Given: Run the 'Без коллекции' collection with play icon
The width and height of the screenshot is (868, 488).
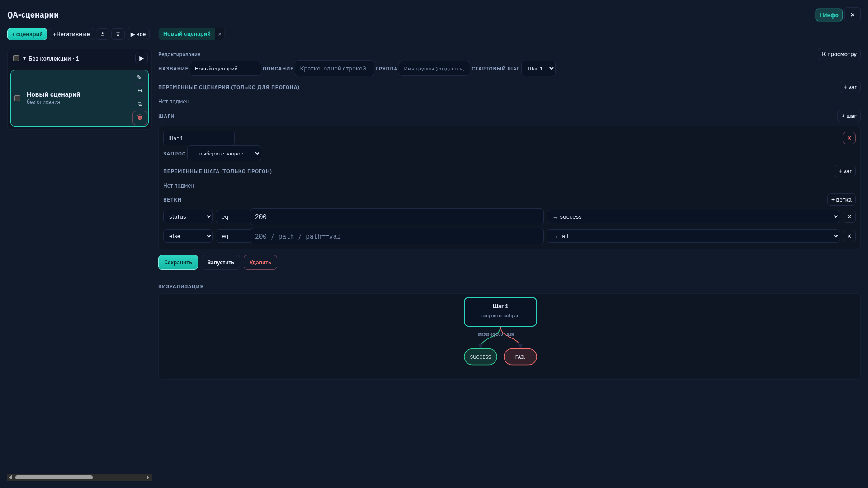Looking at the screenshot, I should click(x=142, y=58).
